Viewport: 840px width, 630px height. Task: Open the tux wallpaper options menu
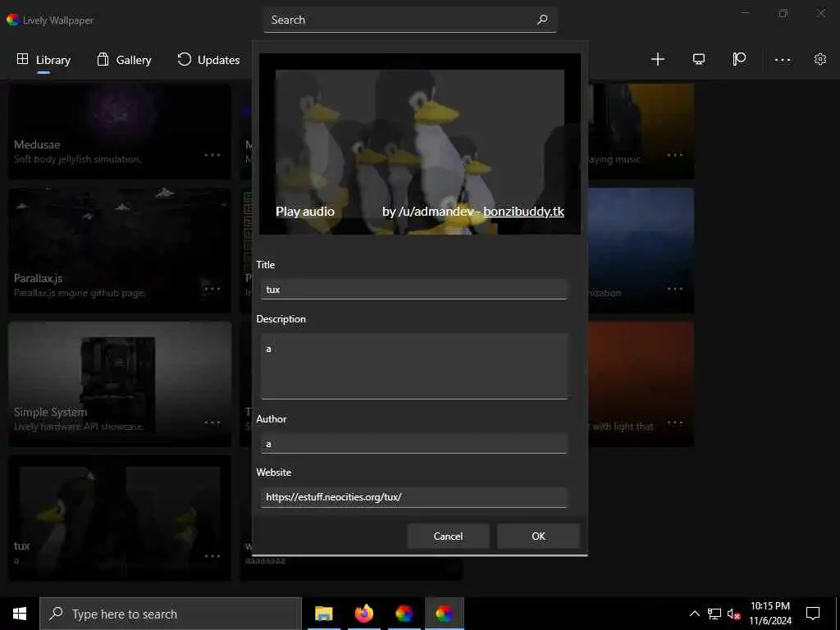pyautogui.click(x=212, y=556)
